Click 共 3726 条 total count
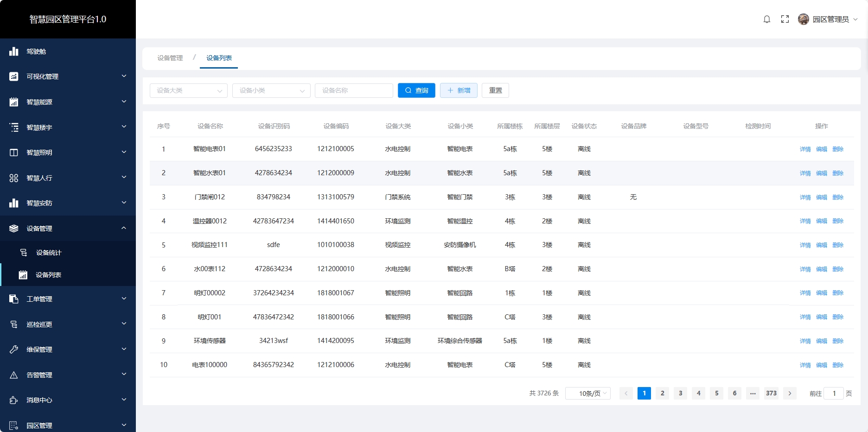This screenshot has height=432, width=868. pos(544,393)
